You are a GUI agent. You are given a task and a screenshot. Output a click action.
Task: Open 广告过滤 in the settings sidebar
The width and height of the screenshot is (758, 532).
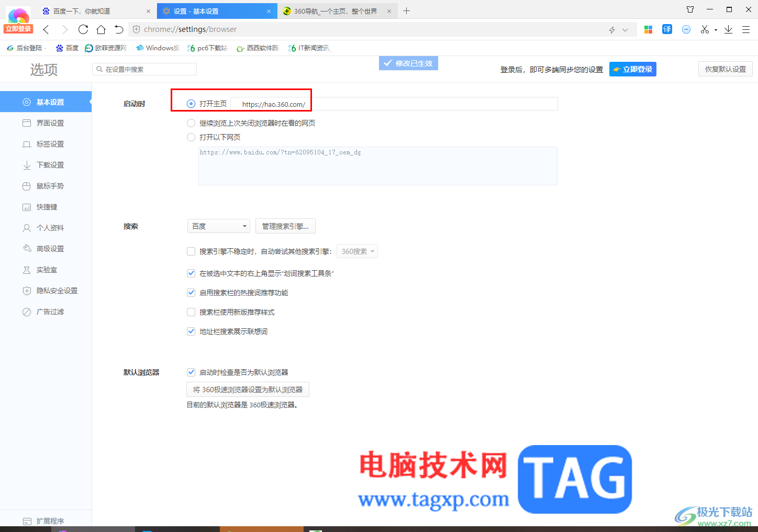[x=46, y=312]
